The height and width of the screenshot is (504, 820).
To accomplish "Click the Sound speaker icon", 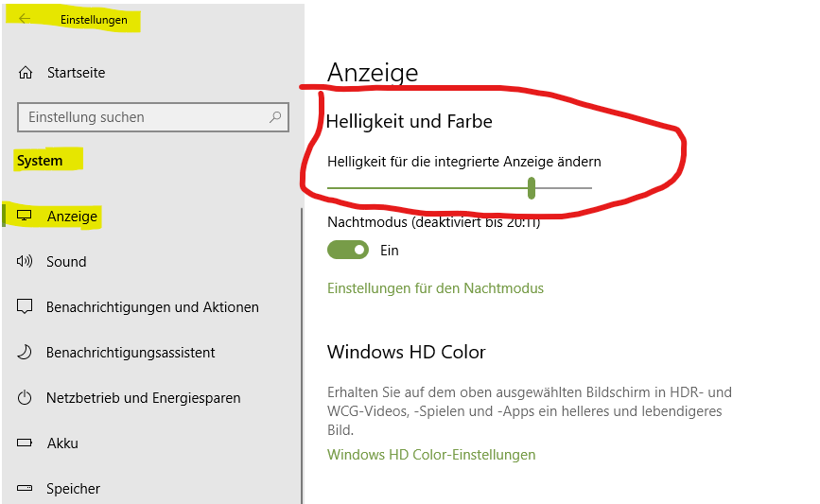I will point(25,261).
